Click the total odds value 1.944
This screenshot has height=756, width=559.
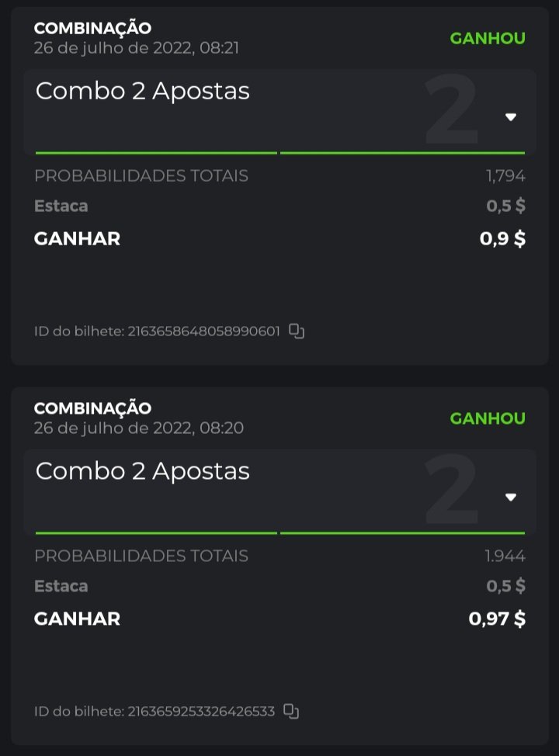505,557
